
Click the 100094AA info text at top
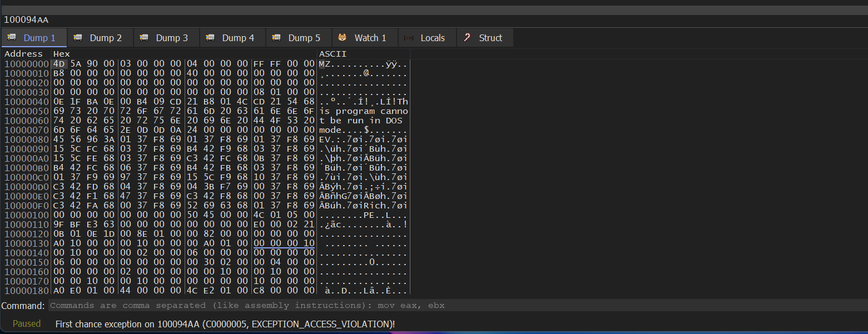pos(26,20)
